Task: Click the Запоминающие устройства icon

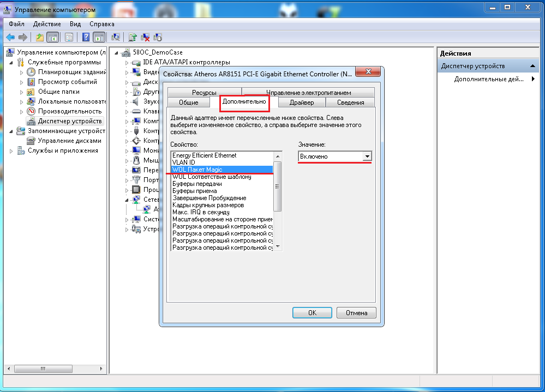Action: [21, 131]
